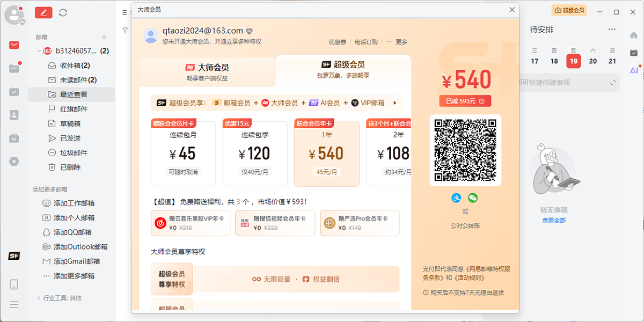Open the contacts icon in left sidebar
The width and height of the screenshot is (644, 322).
click(x=14, y=115)
